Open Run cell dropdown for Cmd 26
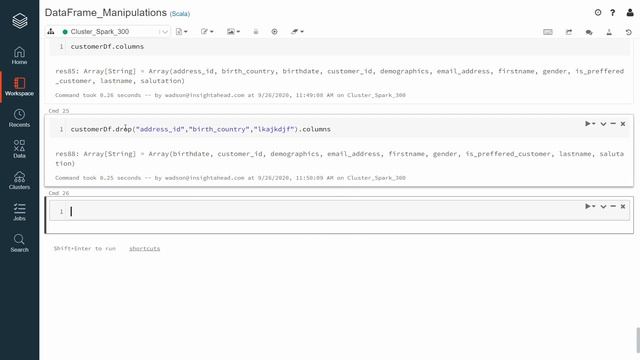Image resolution: width=640 pixels, height=360 pixels. click(590, 207)
